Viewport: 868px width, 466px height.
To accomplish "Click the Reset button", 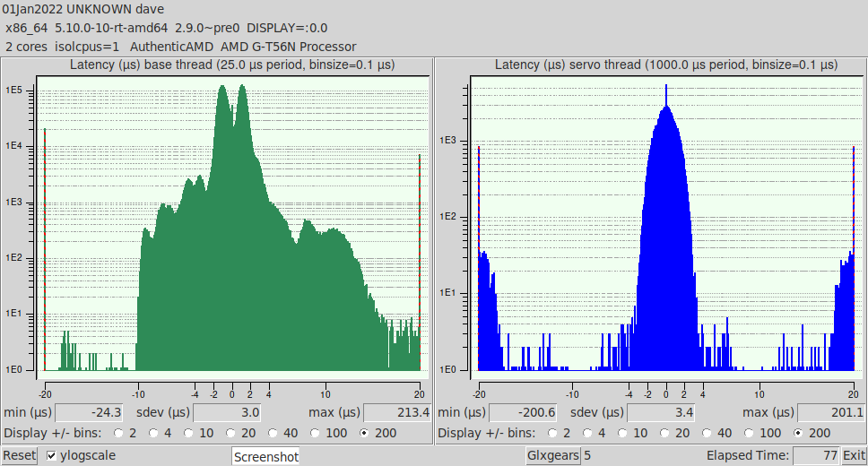I will coord(20,455).
